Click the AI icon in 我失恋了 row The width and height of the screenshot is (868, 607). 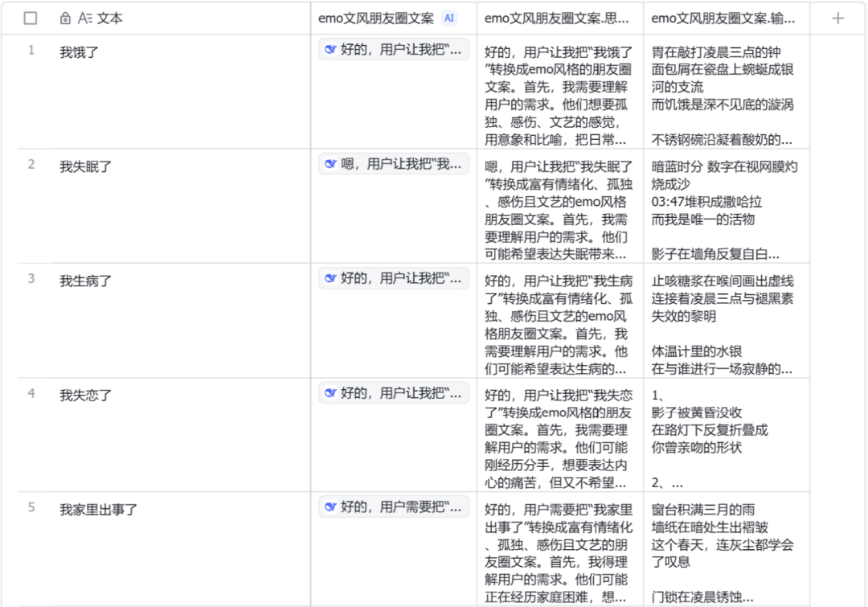point(330,392)
